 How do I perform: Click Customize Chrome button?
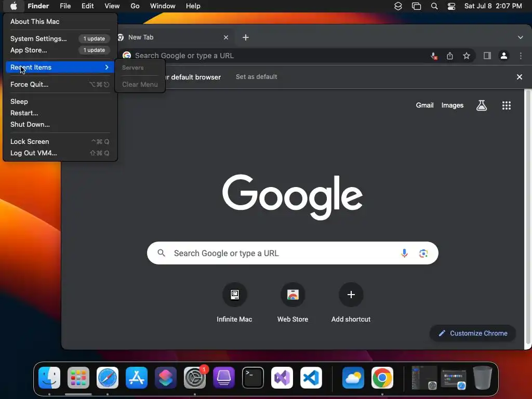point(473,333)
